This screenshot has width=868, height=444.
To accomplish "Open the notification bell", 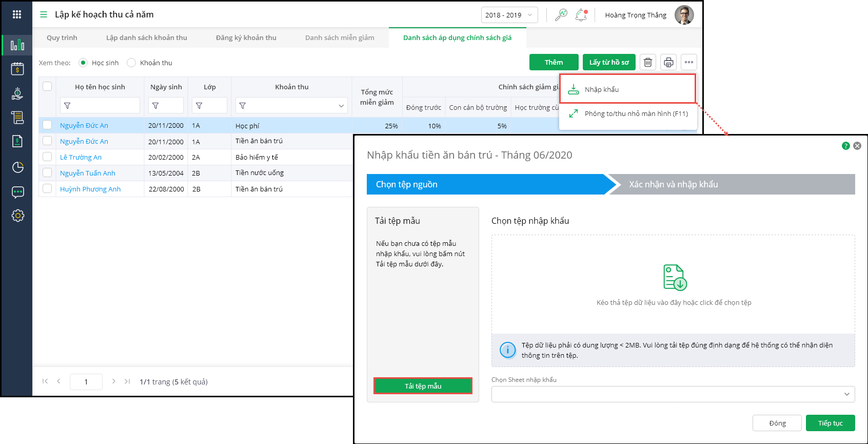I will point(581,15).
